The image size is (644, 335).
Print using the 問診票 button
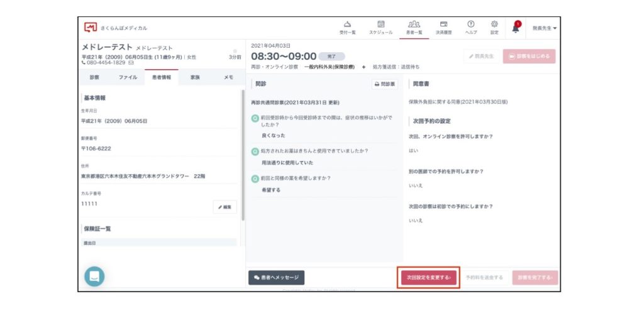385,84
